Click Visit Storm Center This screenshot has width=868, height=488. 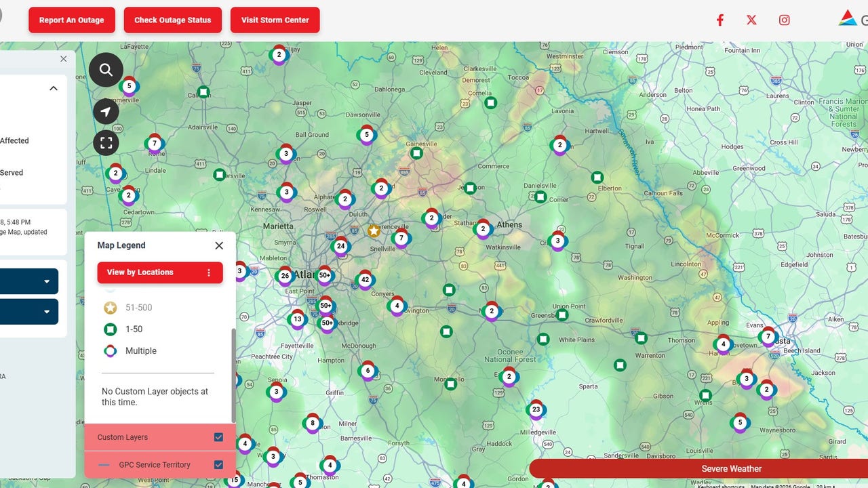(x=275, y=20)
